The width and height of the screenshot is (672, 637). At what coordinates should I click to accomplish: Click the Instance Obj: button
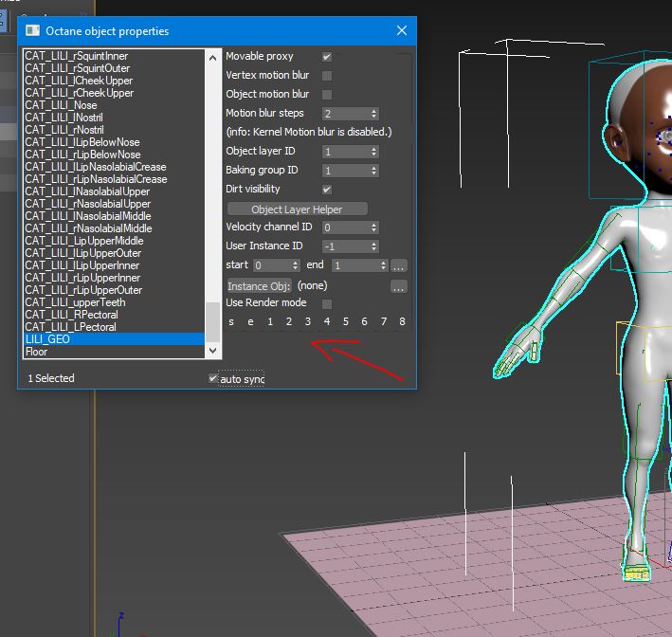[x=259, y=285]
